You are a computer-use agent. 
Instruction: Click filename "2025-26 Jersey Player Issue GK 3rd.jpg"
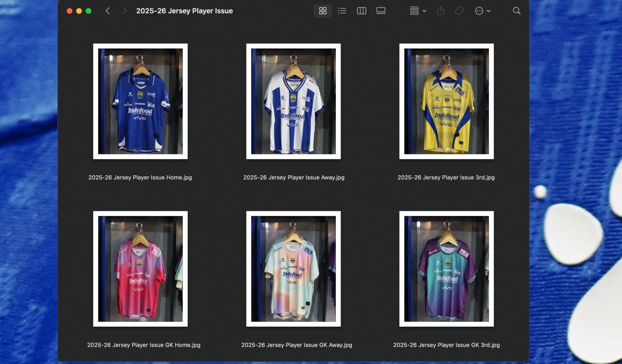click(447, 345)
